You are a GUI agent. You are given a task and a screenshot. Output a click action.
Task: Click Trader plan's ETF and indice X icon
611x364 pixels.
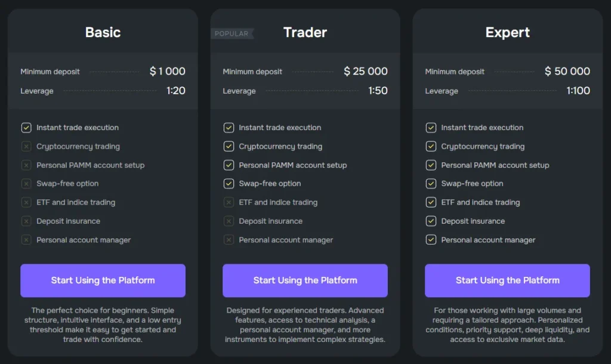(229, 202)
